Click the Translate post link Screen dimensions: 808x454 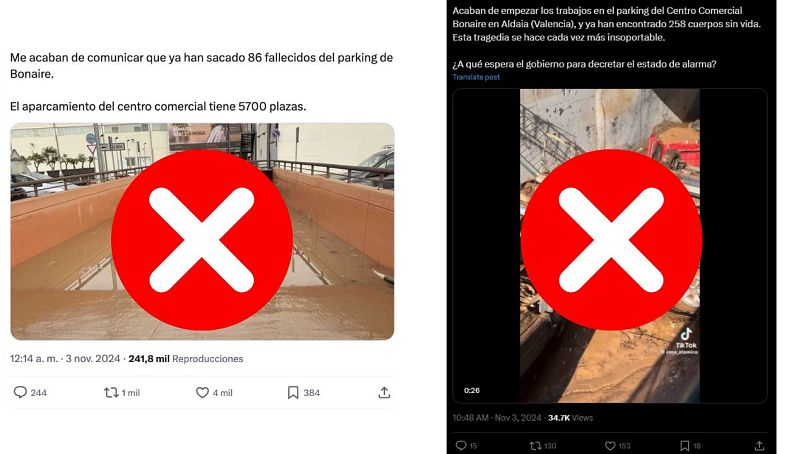476,77
